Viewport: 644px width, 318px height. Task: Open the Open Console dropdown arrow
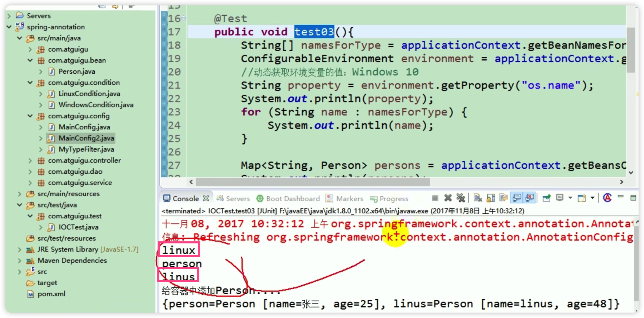592,198
